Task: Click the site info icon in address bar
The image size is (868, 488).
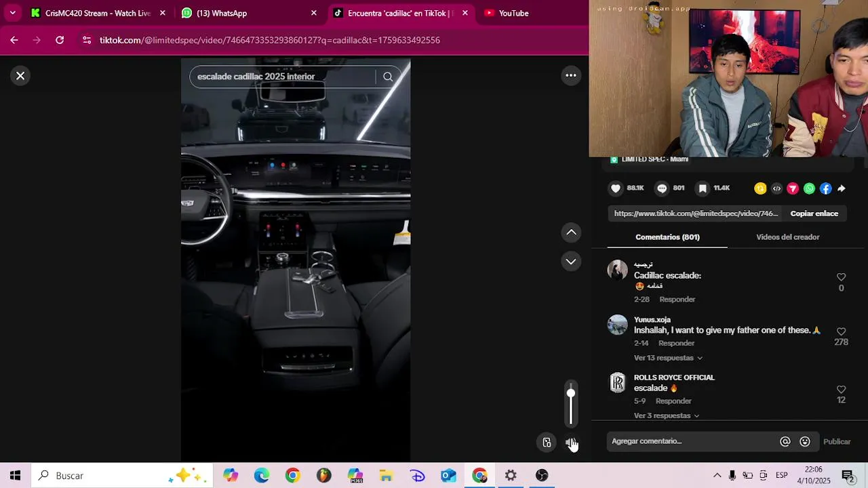Action: click(x=87, y=40)
